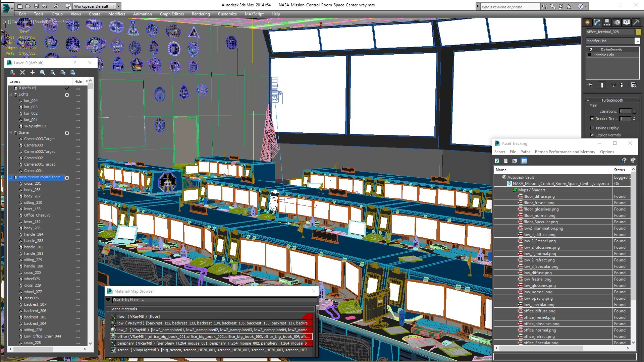The height and width of the screenshot is (362, 644).
Task: Switch to the Utilities hammer tab
Action: pos(636,22)
